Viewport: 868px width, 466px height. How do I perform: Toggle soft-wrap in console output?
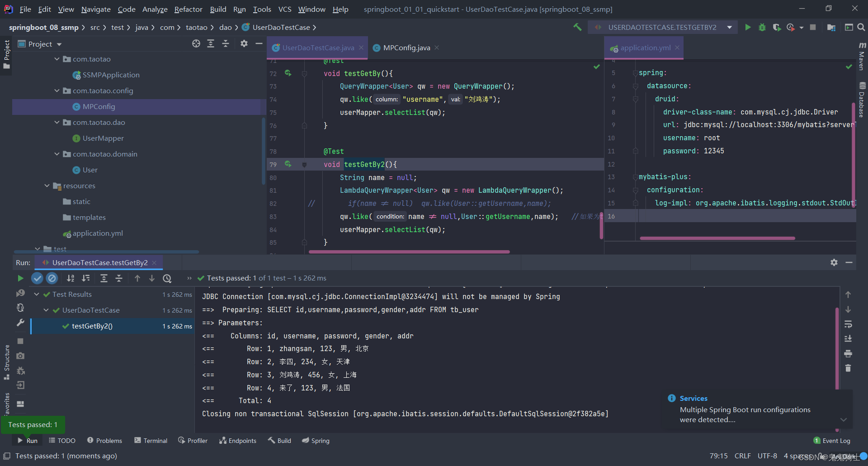(848, 324)
